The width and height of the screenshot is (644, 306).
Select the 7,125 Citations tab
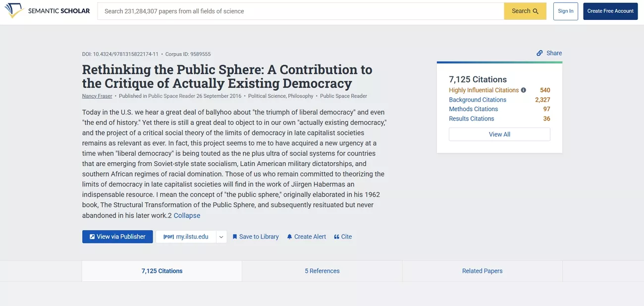coord(161,271)
